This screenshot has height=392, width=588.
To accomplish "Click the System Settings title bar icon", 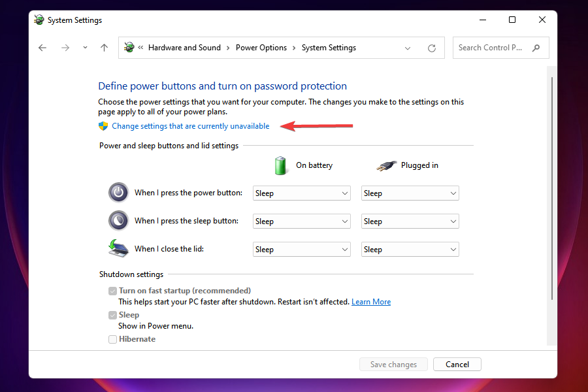I will (x=39, y=20).
